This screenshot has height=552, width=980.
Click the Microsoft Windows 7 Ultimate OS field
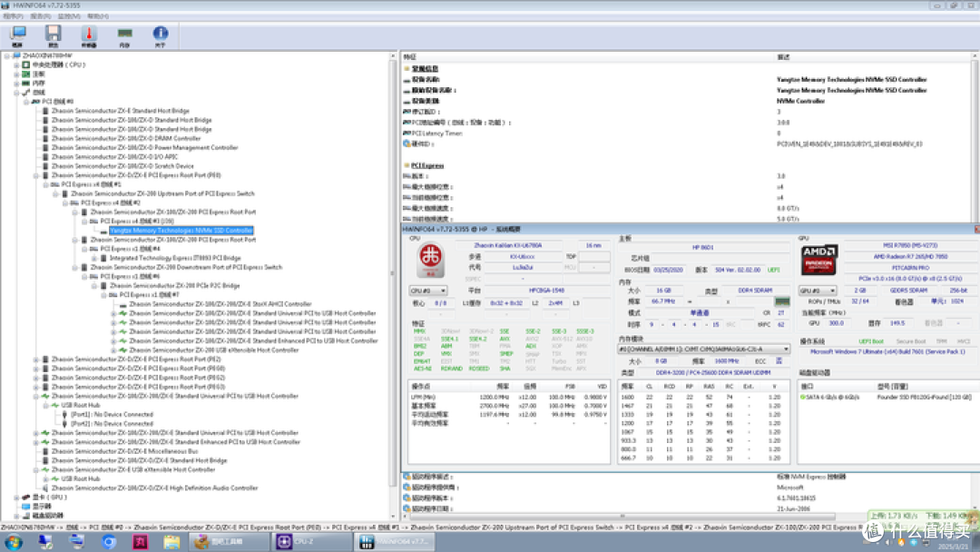pos(887,352)
